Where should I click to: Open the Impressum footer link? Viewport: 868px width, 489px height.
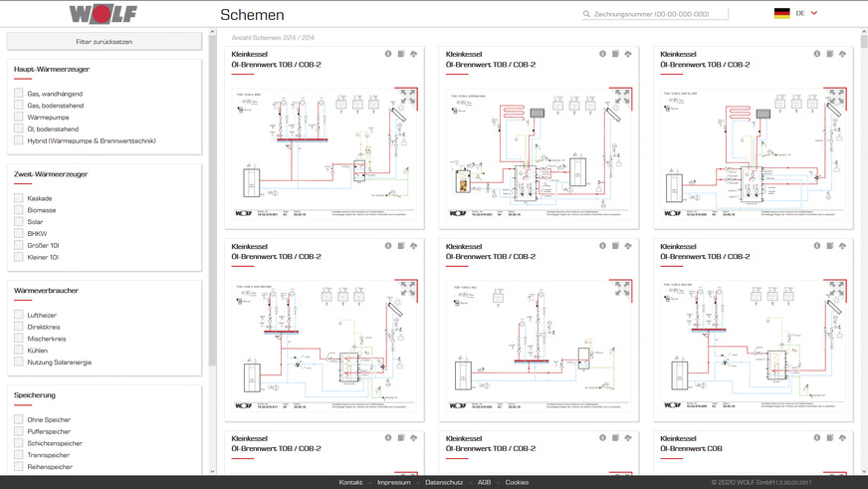coord(393,482)
